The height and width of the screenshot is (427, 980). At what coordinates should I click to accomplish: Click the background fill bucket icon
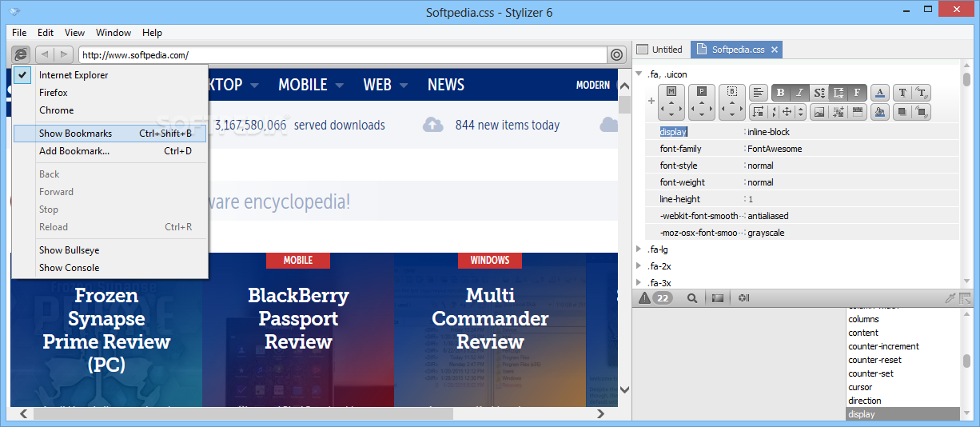(880, 112)
